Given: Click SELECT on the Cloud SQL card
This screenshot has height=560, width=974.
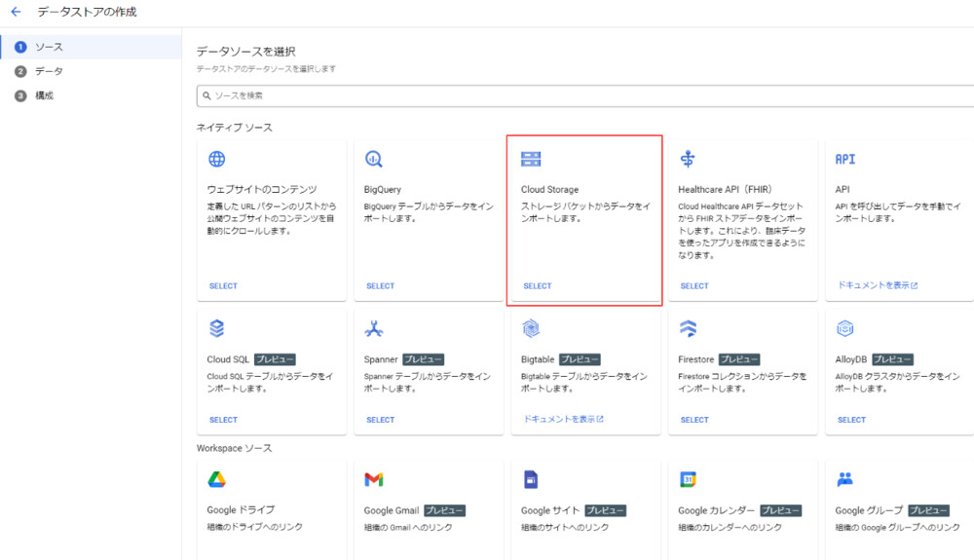Looking at the screenshot, I should tap(224, 421).
